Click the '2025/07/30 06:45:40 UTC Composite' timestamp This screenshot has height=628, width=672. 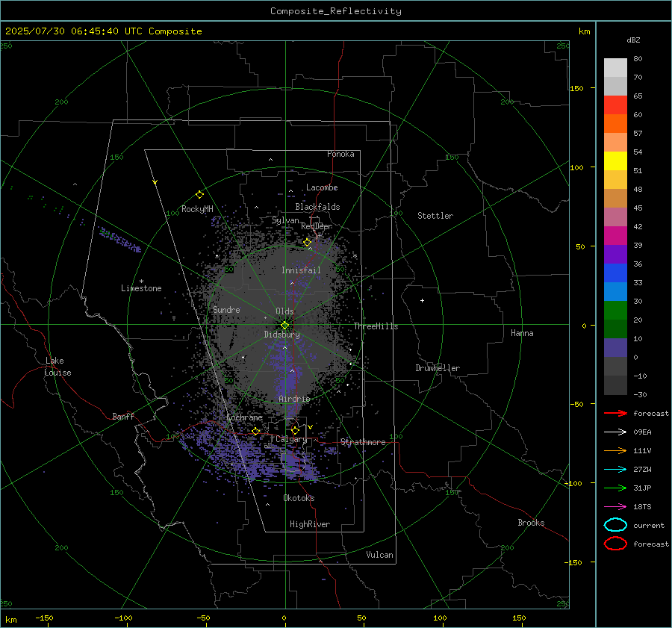pos(103,31)
